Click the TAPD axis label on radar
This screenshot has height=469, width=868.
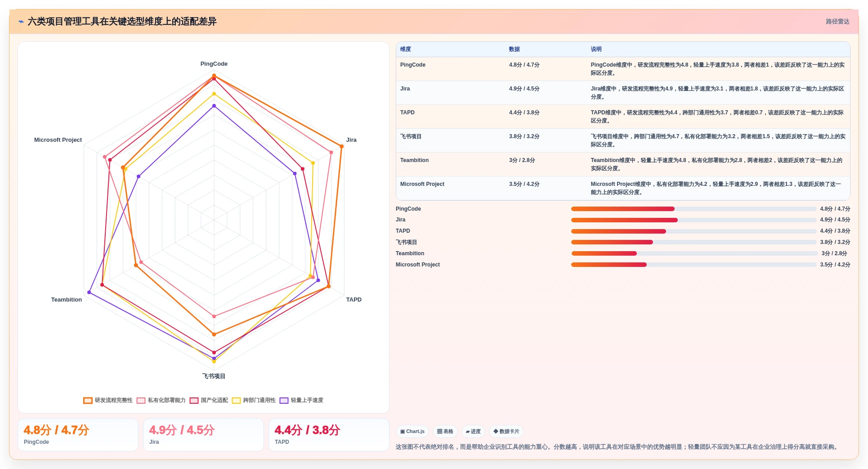point(353,300)
